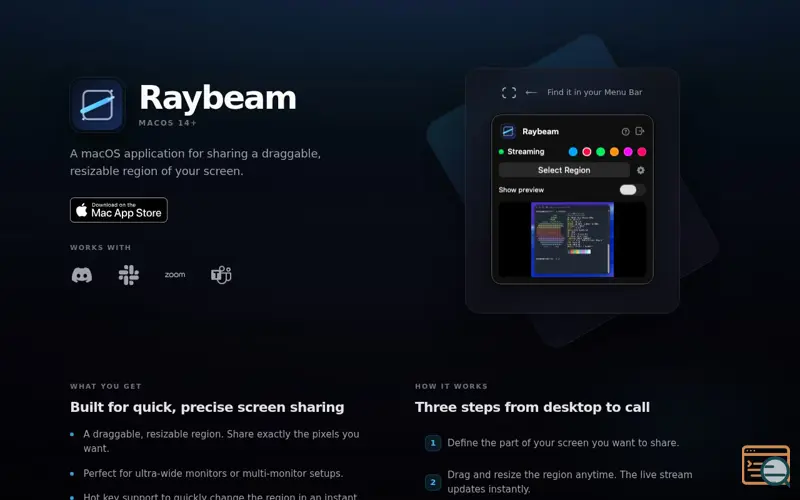Screen dimensions: 800x500
Task: Click the quit/exit icon in Raybeam popup
Action: [640, 131]
